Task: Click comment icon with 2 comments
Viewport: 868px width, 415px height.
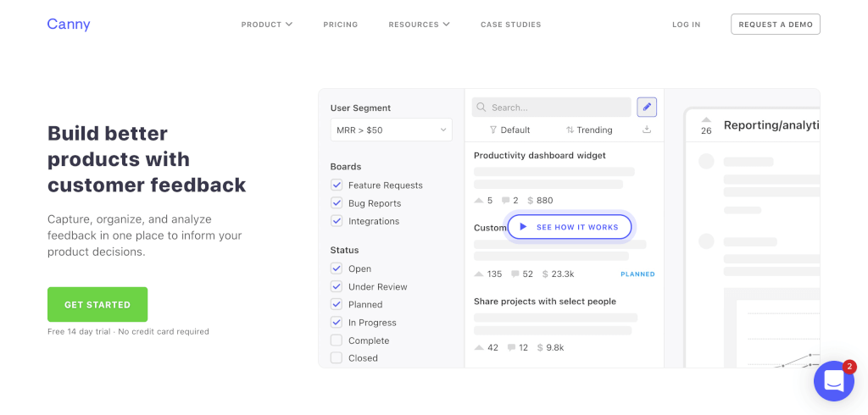Action: click(x=505, y=201)
